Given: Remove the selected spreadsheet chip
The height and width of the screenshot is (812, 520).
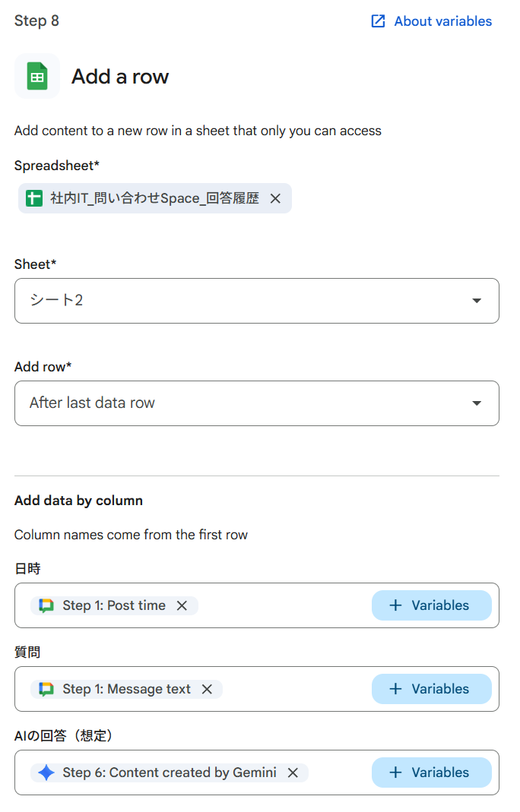Looking at the screenshot, I should click(x=276, y=198).
